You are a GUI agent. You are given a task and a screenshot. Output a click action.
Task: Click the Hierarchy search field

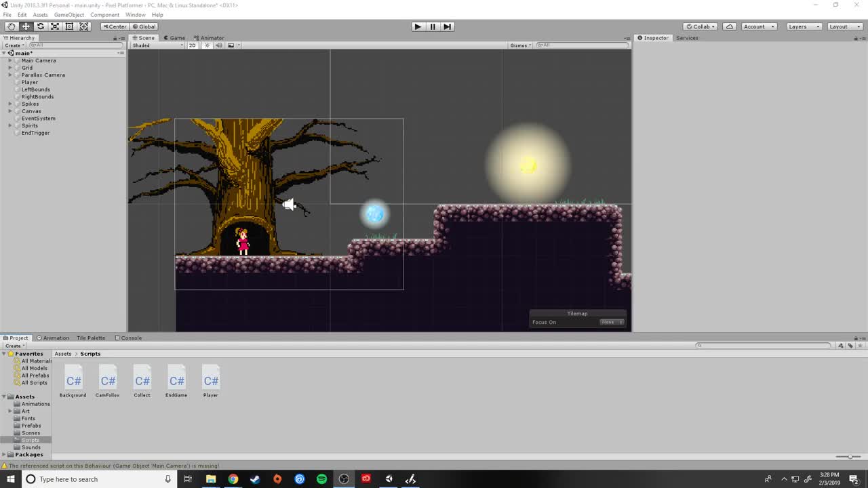click(x=76, y=45)
